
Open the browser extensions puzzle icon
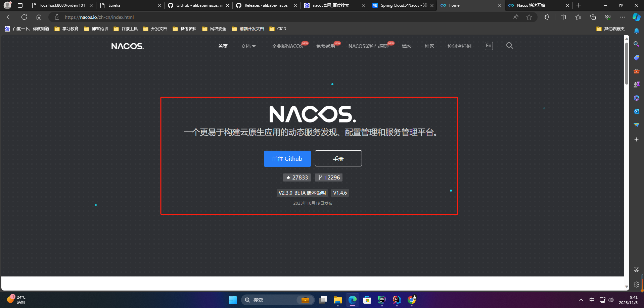(x=547, y=17)
